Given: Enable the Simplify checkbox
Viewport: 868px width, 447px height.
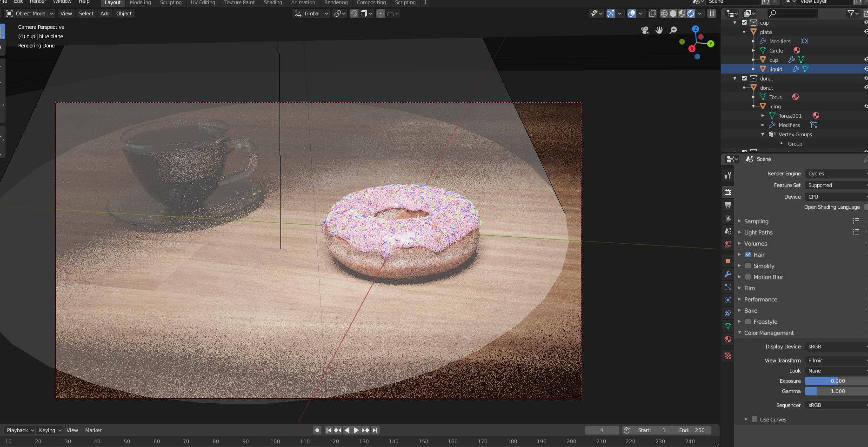Looking at the screenshot, I should [x=748, y=266].
